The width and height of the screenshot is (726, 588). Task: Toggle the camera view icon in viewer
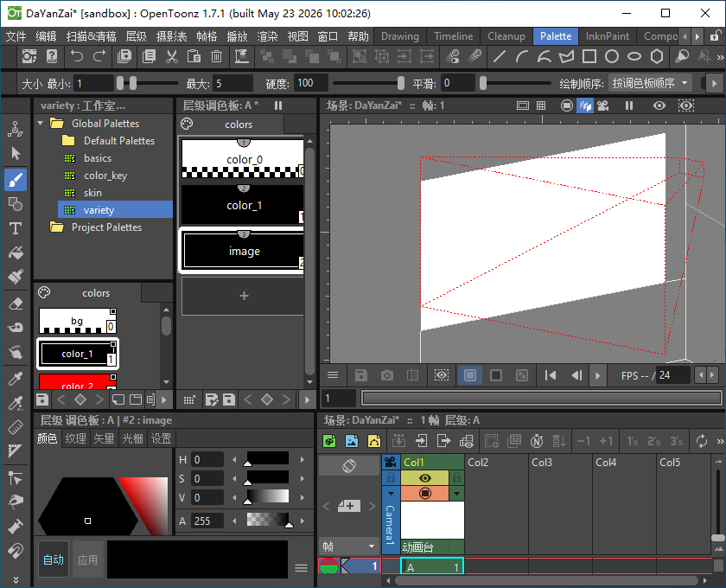click(603, 105)
